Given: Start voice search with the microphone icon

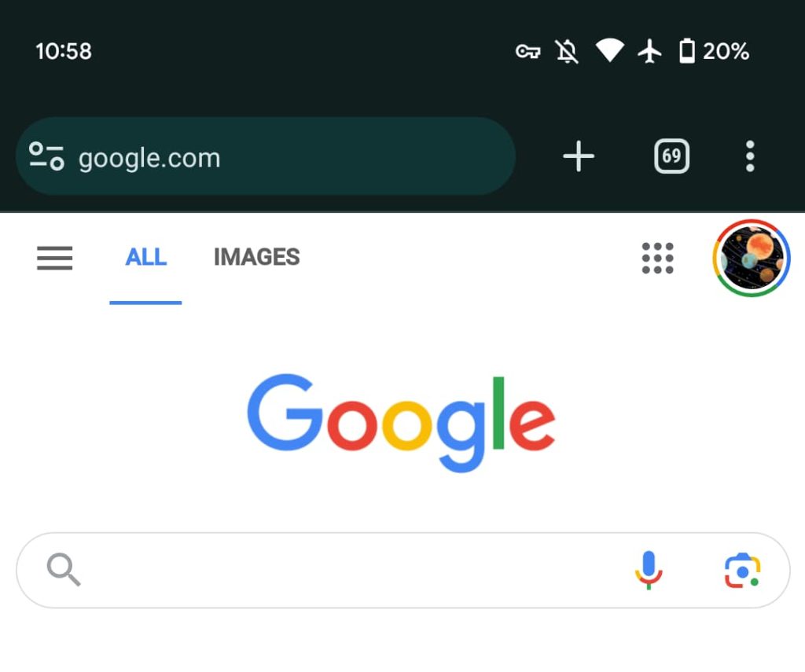Looking at the screenshot, I should (649, 570).
